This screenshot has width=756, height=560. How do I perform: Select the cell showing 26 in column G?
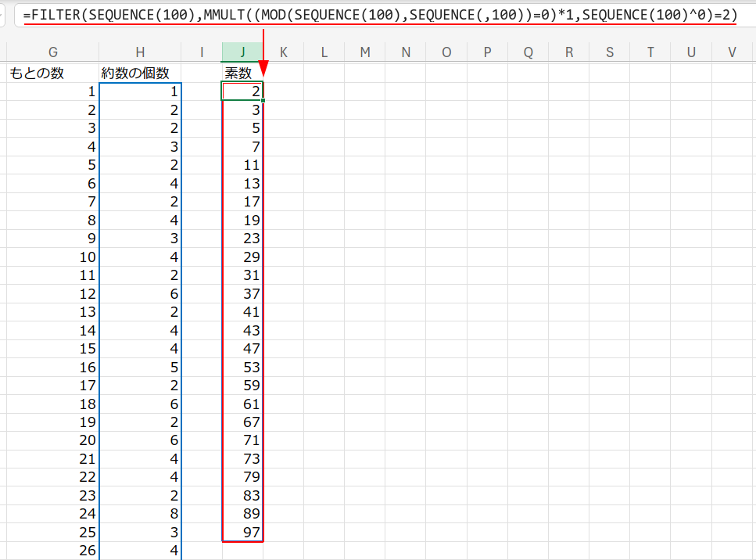[x=52, y=551]
